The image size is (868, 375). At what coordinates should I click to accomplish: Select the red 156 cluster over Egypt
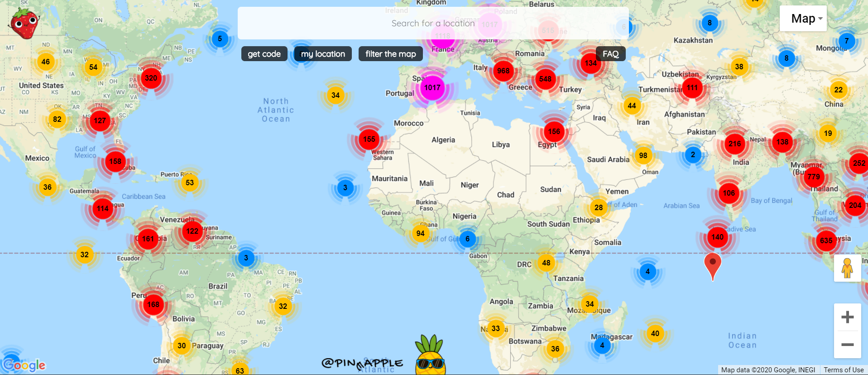pos(554,131)
